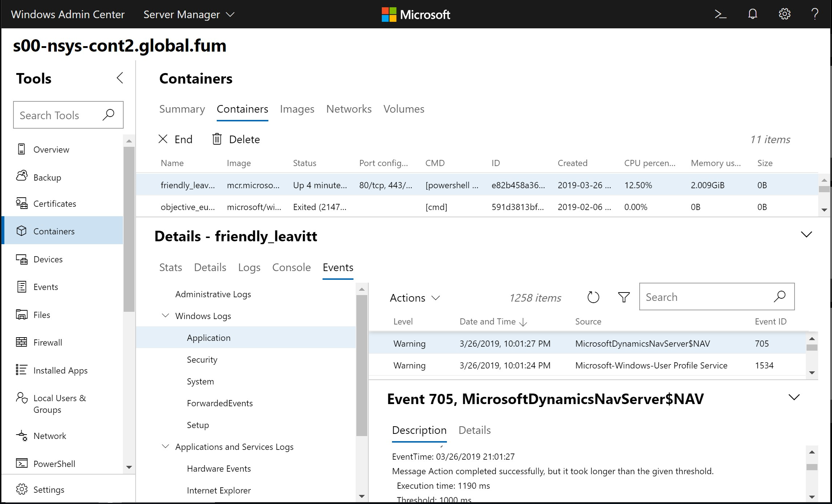Select the Containers tool in the sidebar

[63, 231]
